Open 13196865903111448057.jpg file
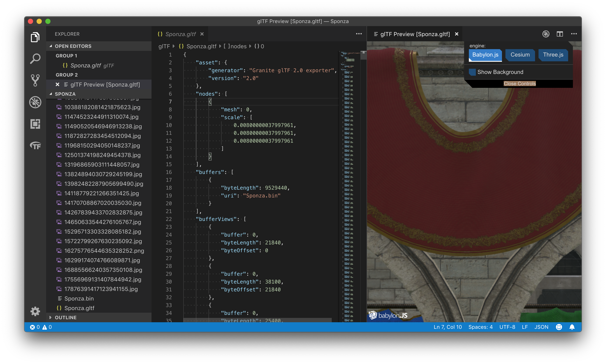606x364 pixels. (x=99, y=165)
